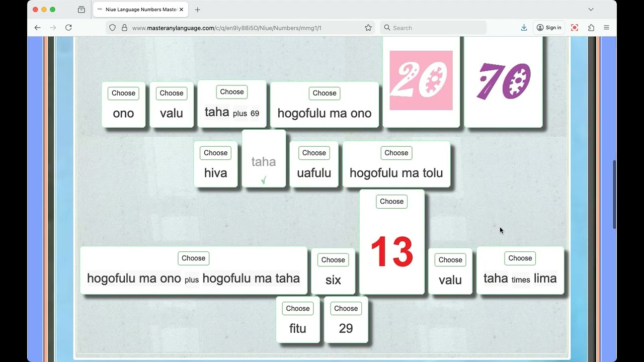Click the browser back arrow

tap(37, 28)
